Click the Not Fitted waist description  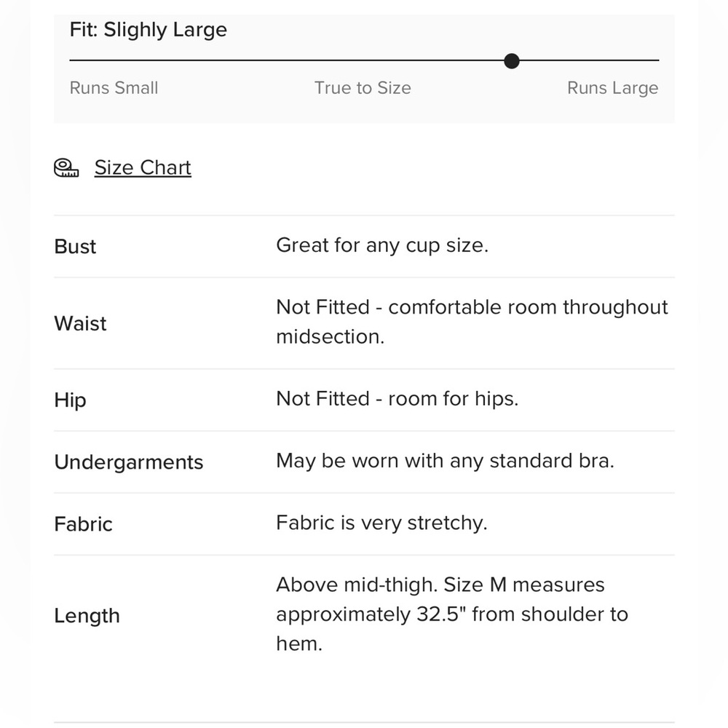(472, 322)
